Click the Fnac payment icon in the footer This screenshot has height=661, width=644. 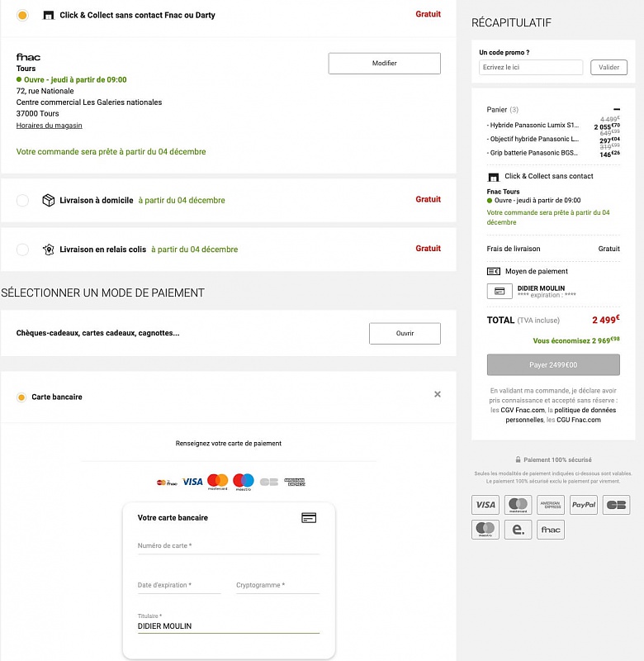point(551,530)
